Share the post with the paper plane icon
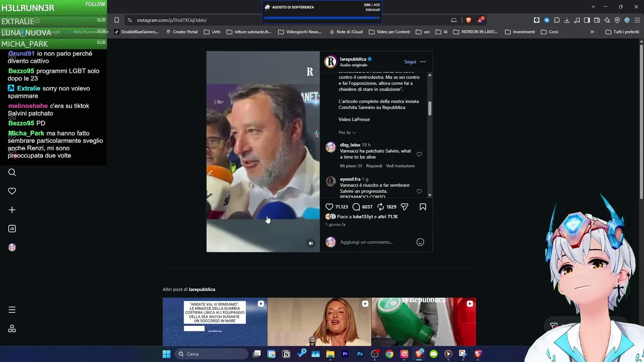The height and width of the screenshot is (362, 644). click(405, 207)
